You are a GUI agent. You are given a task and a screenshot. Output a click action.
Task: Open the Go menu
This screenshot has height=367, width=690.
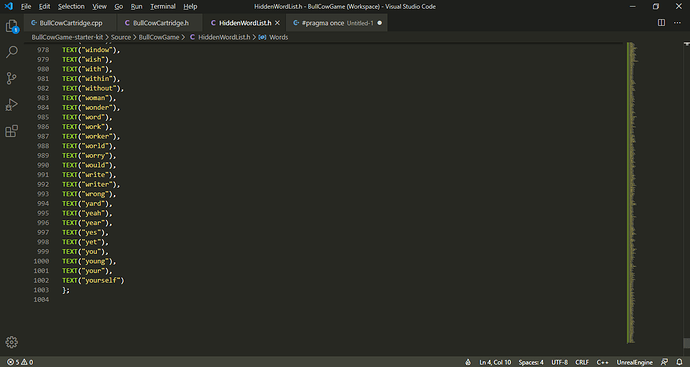click(118, 7)
